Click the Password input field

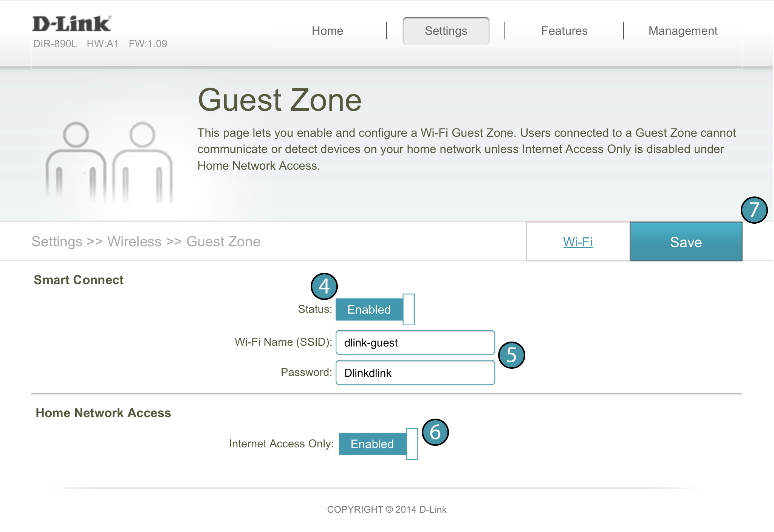415,373
